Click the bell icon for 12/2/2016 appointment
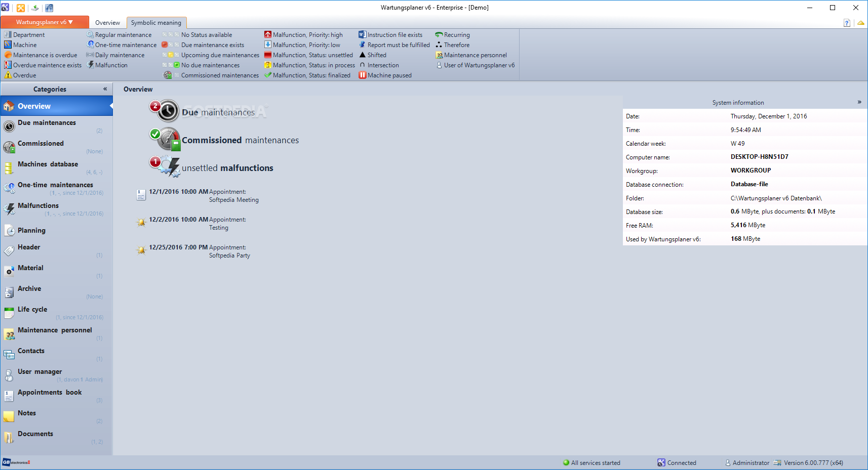This screenshot has width=868, height=470. point(141,222)
